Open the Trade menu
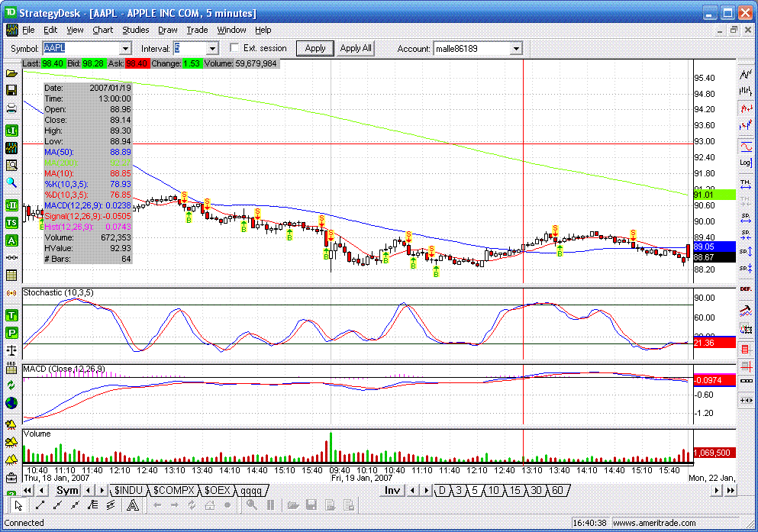Image resolution: width=758 pixels, height=532 pixels. click(197, 30)
